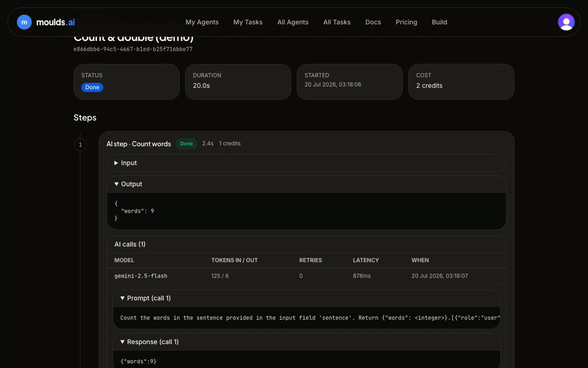
Task: Click the RETRIES column header
Action: coord(311,260)
